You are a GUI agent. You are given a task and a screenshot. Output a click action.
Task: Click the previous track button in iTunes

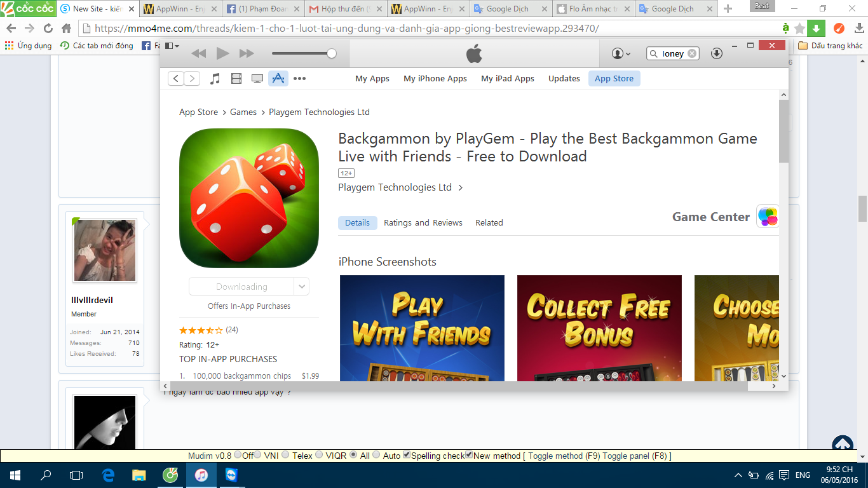(199, 54)
